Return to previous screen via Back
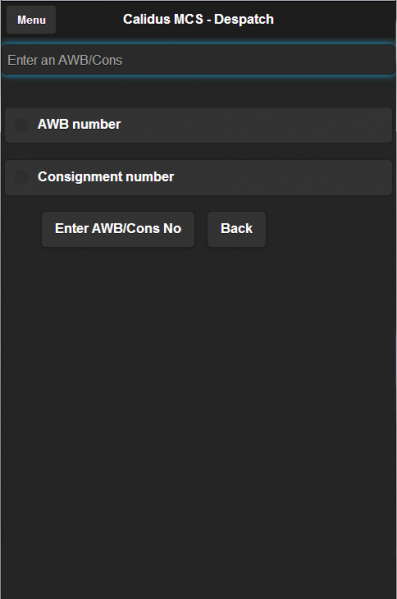Viewport: 397px width, 599px height. (237, 229)
